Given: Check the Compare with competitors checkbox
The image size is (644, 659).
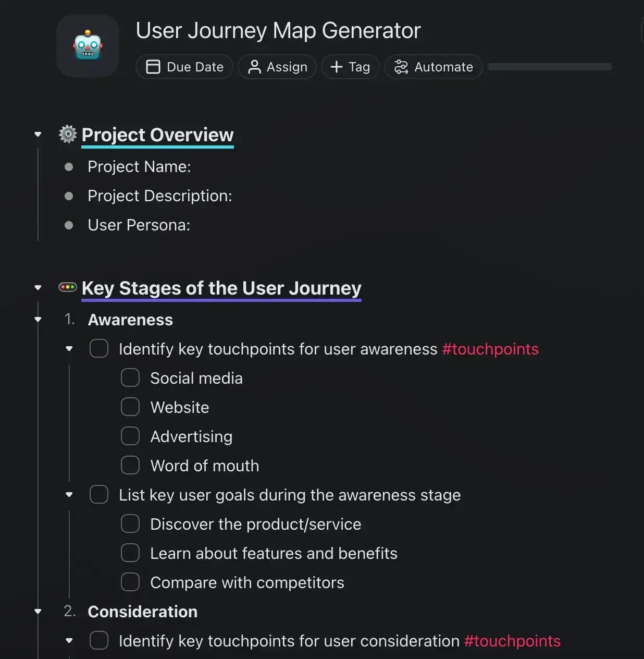Looking at the screenshot, I should point(130,581).
